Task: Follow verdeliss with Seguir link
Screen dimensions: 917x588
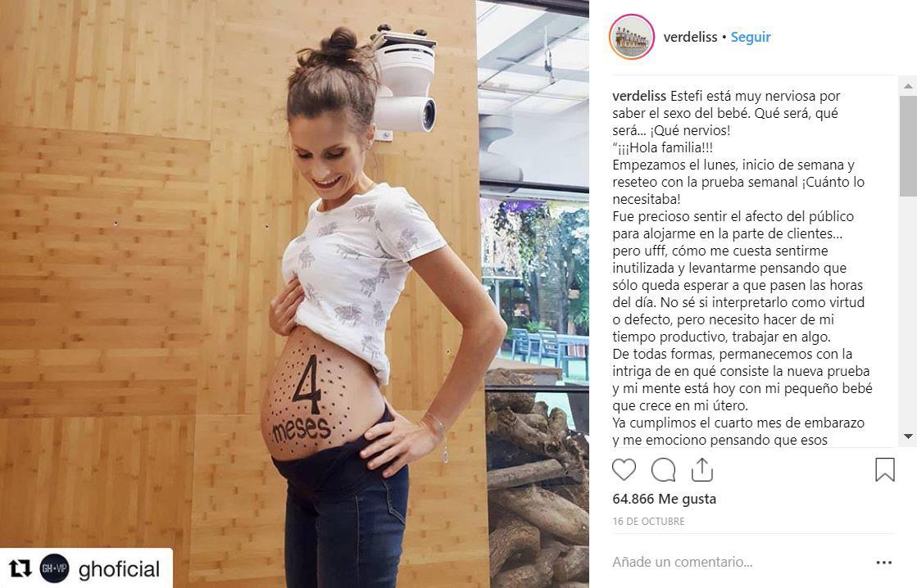Action: [x=751, y=37]
